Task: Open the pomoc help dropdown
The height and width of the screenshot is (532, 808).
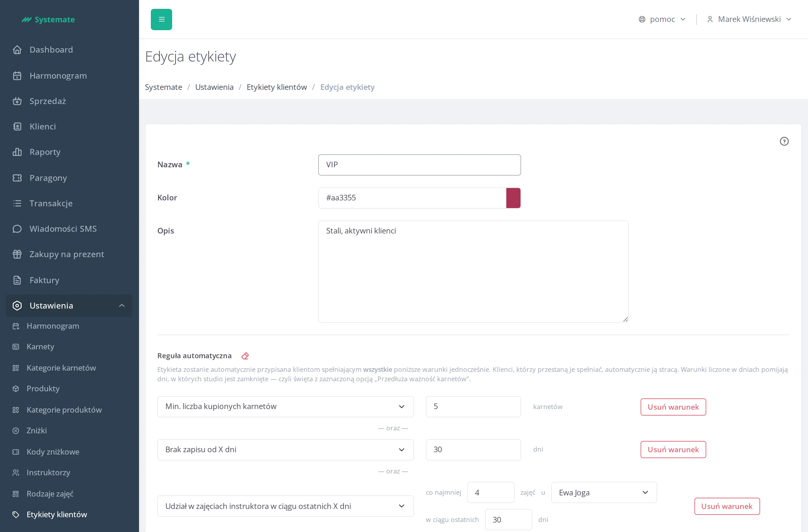Action: 662,19
